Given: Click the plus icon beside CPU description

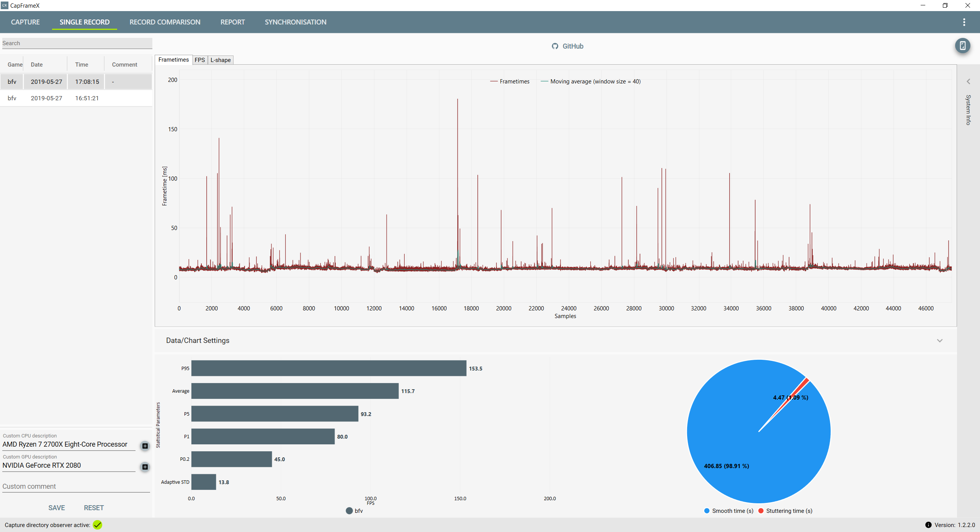Looking at the screenshot, I should (145, 446).
